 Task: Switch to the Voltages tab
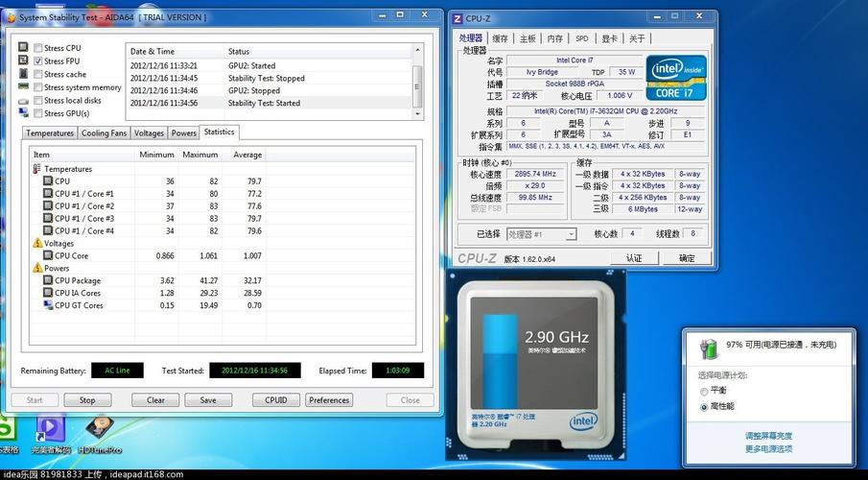tap(149, 133)
